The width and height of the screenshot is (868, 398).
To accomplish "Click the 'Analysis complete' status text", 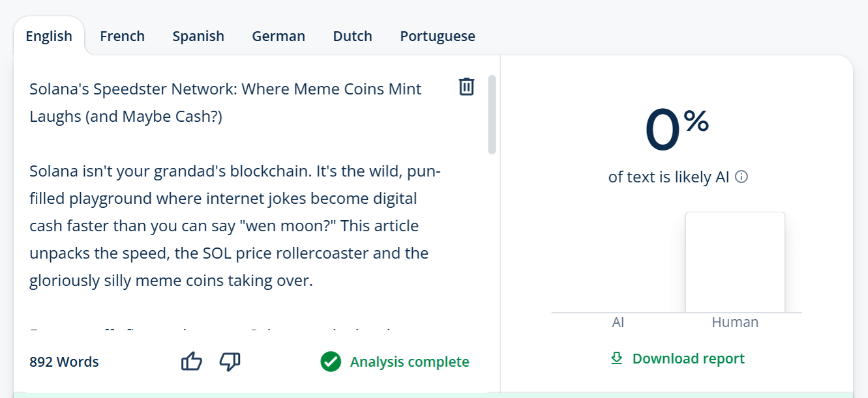I will 410,362.
